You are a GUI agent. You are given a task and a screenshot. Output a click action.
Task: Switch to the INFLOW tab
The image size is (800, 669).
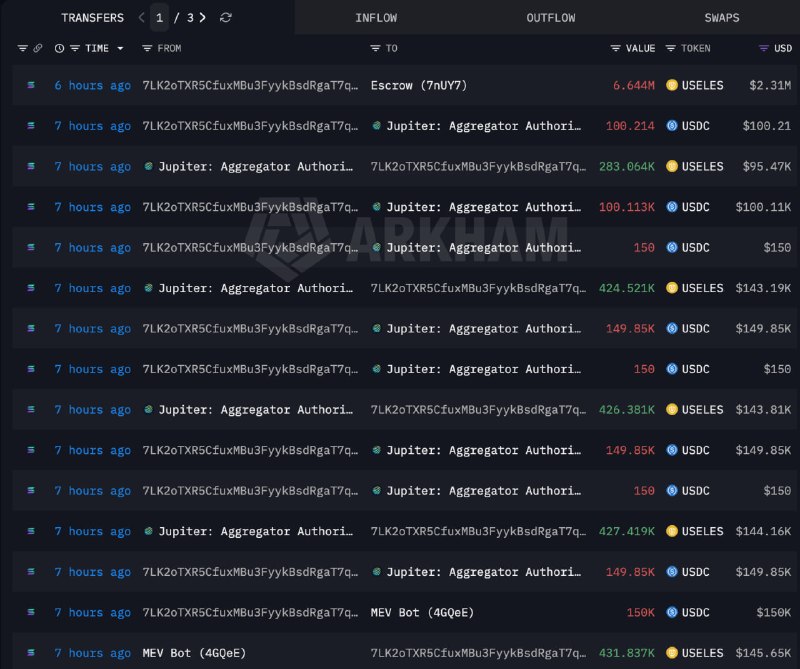(x=376, y=18)
